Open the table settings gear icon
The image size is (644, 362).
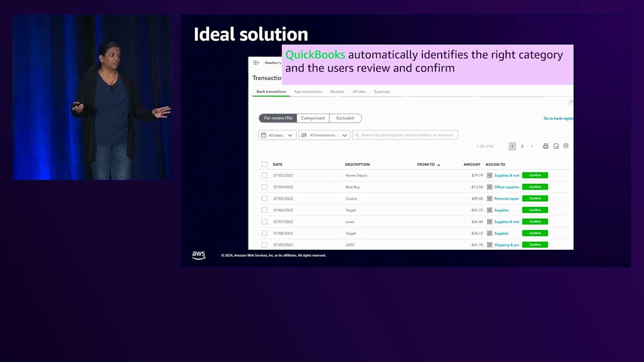point(566,146)
